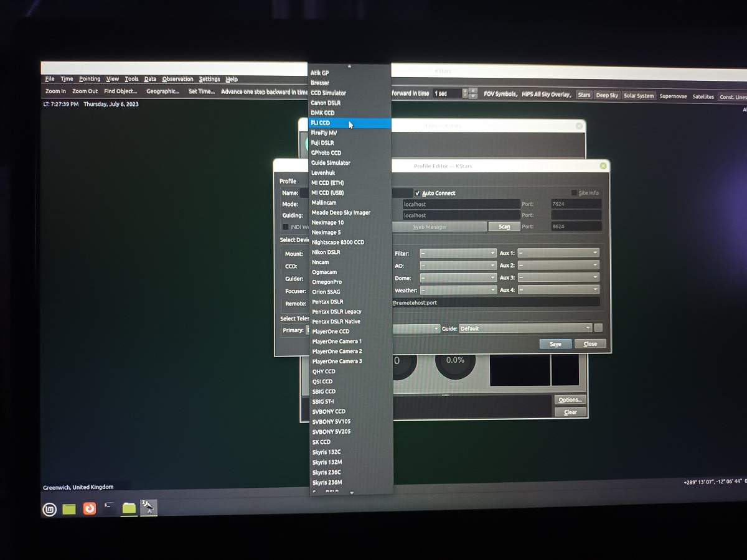Open the Weather device dropdown
This screenshot has height=560, width=747.
coord(458,290)
